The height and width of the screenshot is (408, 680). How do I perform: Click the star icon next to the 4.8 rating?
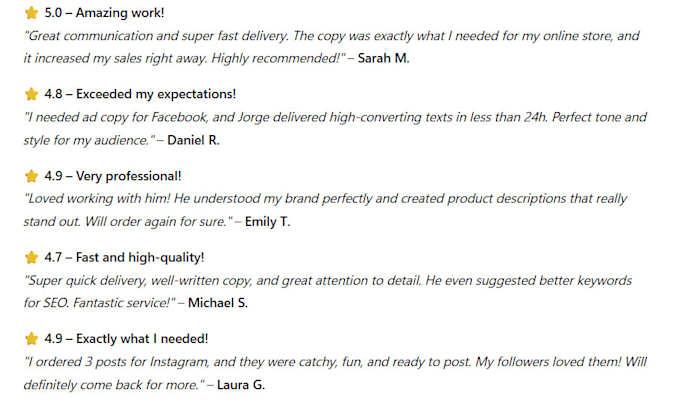[31, 94]
